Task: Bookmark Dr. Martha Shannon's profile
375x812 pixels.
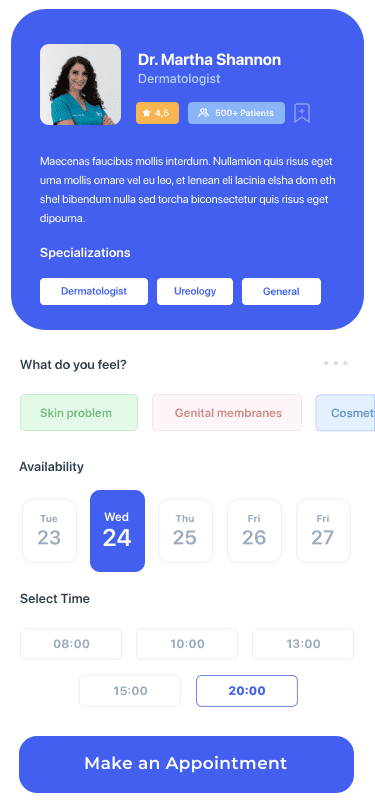Action: pos(302,113)
